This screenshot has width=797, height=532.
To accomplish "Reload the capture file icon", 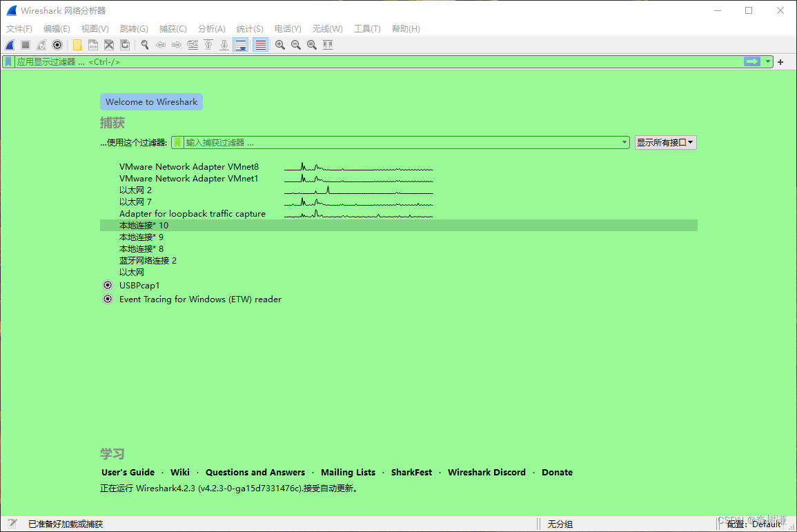I will pos(125,45).
